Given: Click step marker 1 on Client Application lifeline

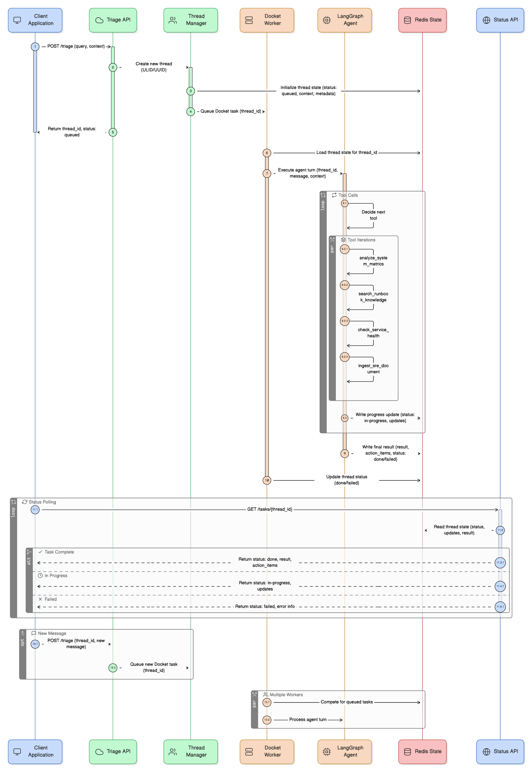Looking at the screenshot, I should (x=35, y=47).
